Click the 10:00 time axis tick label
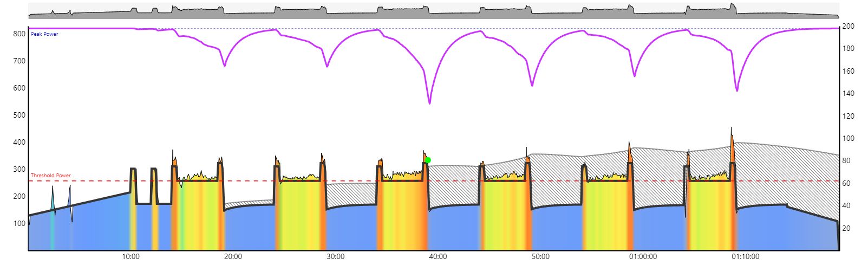The width and height of the screenshot is (868, 271). [x=130, y=257]
